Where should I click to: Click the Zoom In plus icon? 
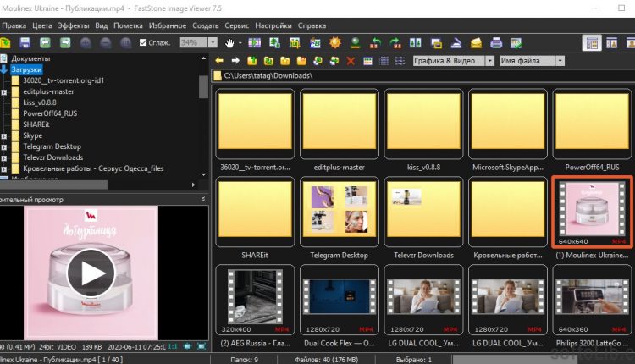click(86, 42)
